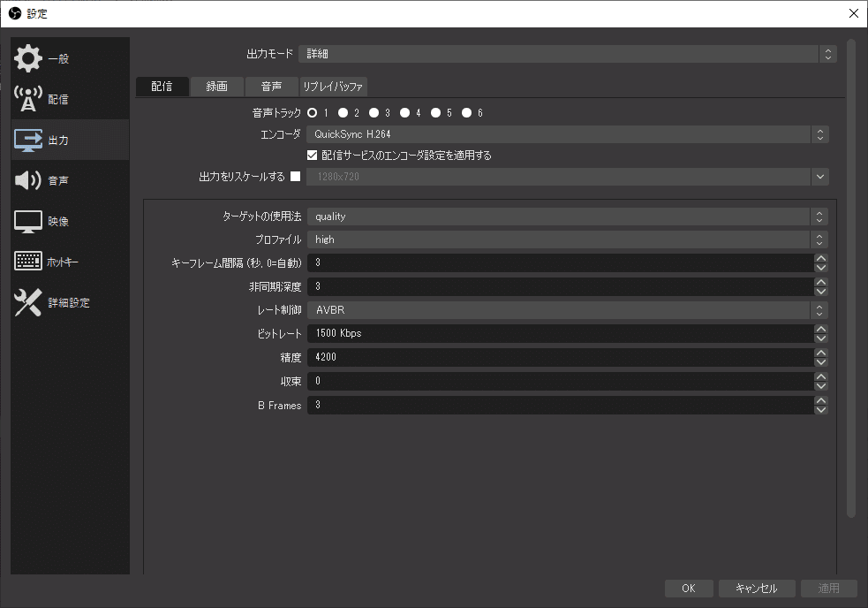Select audio track 6 radio button
This screenshot has width=868, height=608.
point(467,112)
